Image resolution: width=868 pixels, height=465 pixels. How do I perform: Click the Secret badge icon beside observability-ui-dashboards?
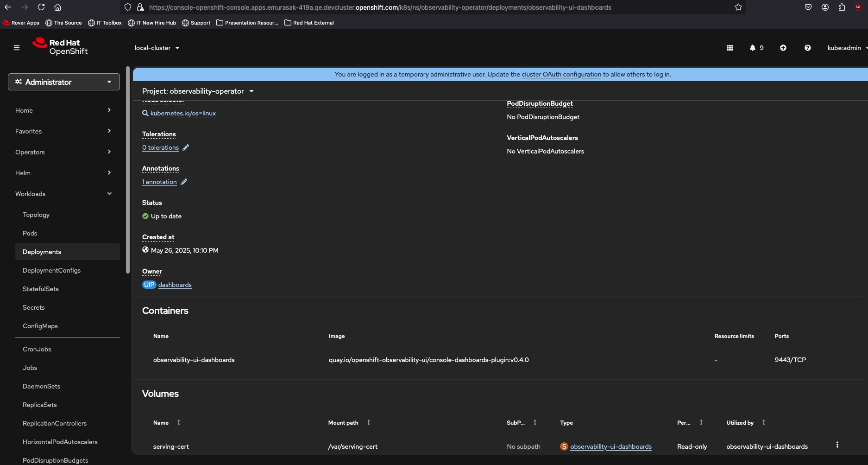point(564,446)
